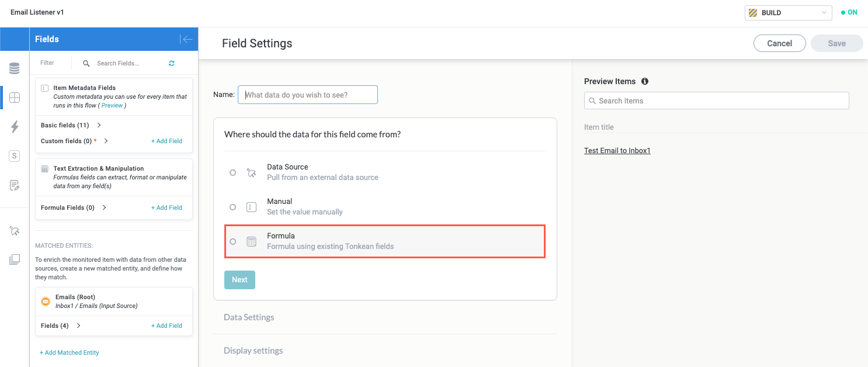868x367 pixels.
Task: Select the Manual radio option
Action: (x=233, y=207)
